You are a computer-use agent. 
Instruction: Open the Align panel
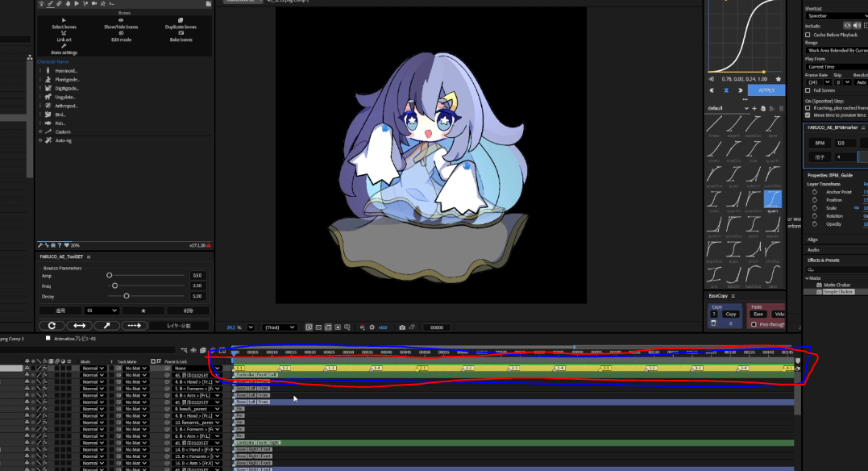(x=812, y=240)
